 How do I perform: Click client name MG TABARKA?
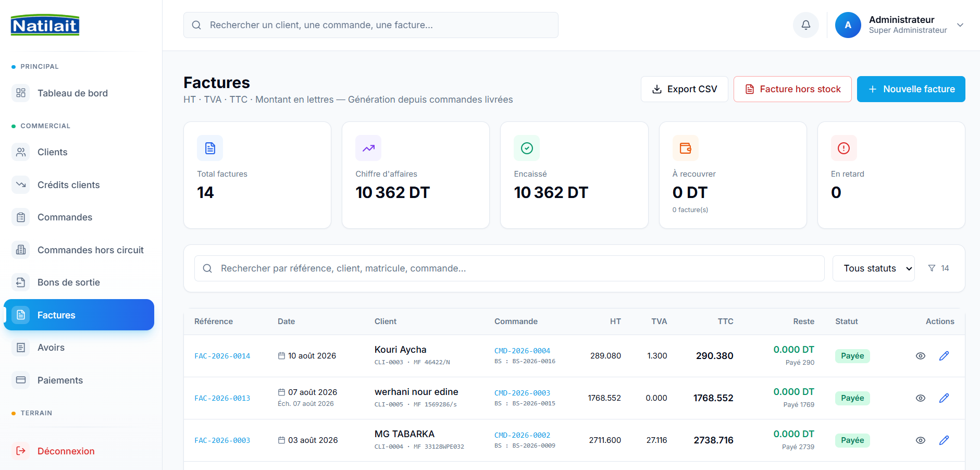[404, 434]
